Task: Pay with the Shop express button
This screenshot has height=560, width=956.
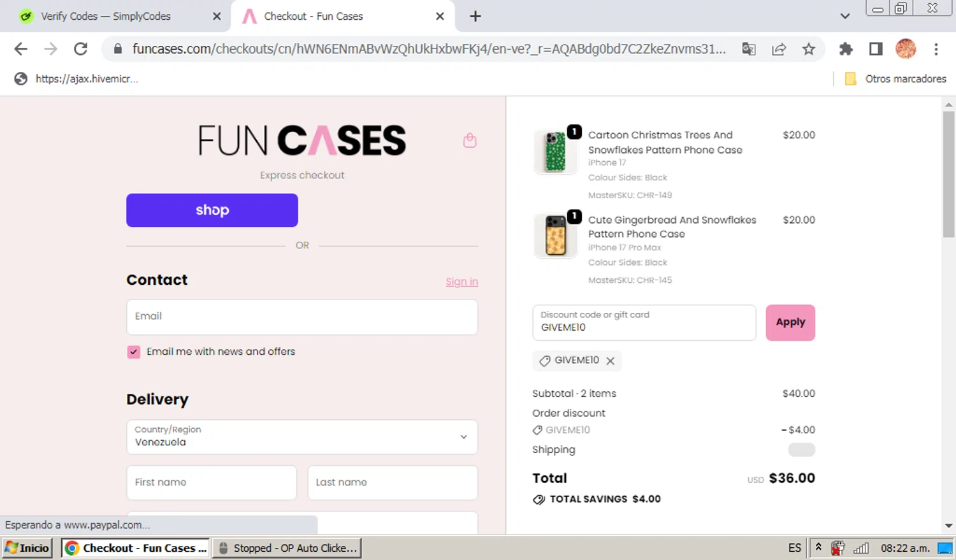Action: click(x=212, y=210)
